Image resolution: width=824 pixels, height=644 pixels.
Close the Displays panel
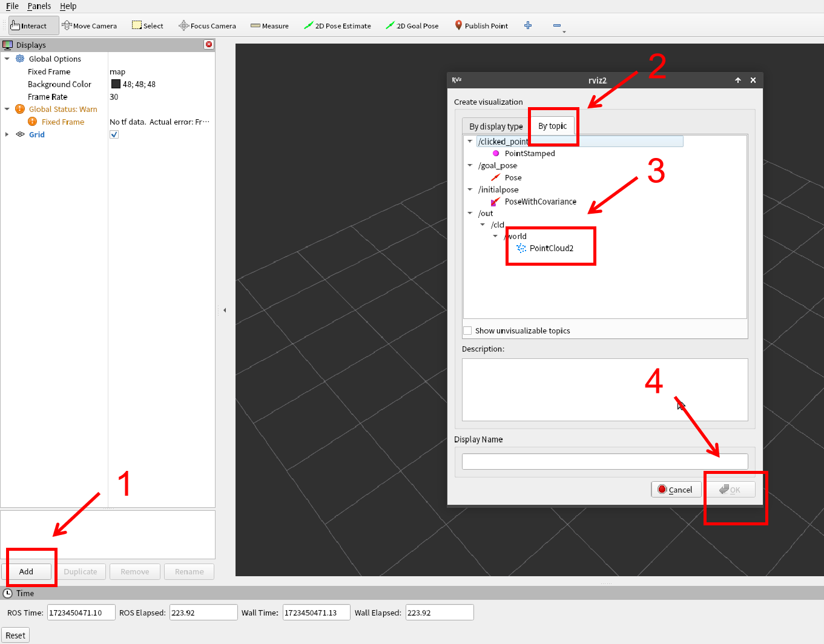(x=209, y=44)
